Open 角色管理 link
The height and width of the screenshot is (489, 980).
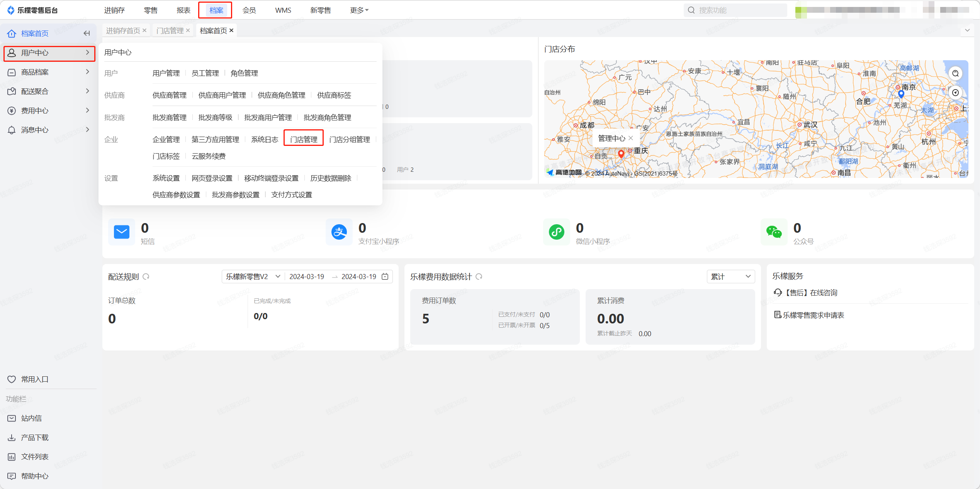(x=244, y=73)
